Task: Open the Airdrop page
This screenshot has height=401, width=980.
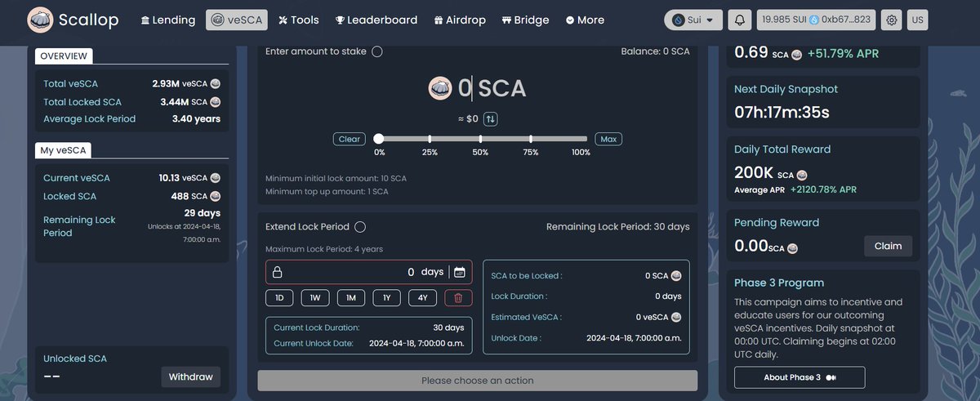Action: (x=461, y=20)
